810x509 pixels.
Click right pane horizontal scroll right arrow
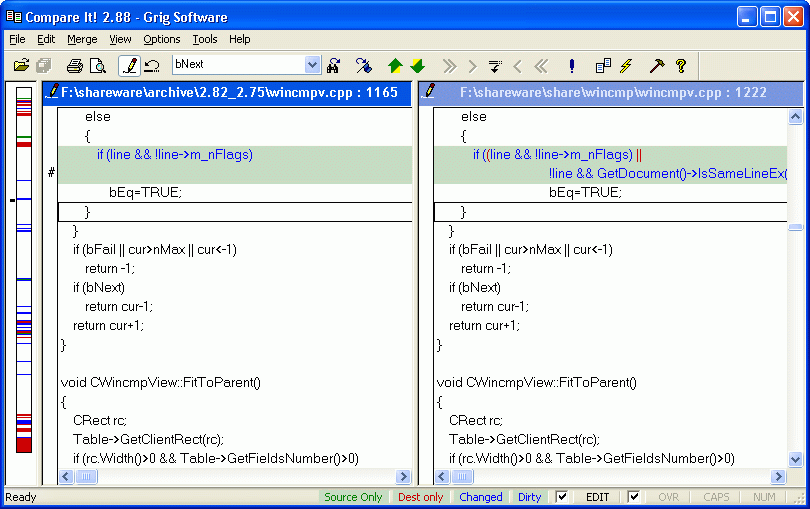tap(778, 476)
